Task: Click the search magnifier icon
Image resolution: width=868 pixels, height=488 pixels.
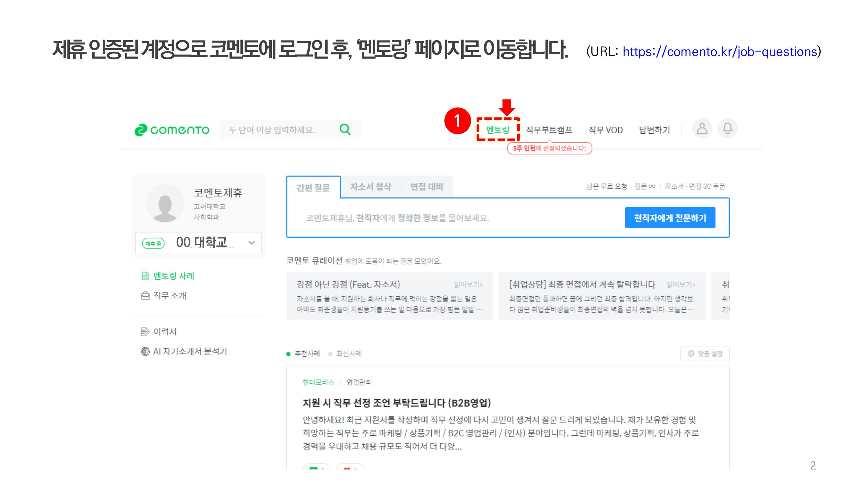Action: tap(345, 129)
